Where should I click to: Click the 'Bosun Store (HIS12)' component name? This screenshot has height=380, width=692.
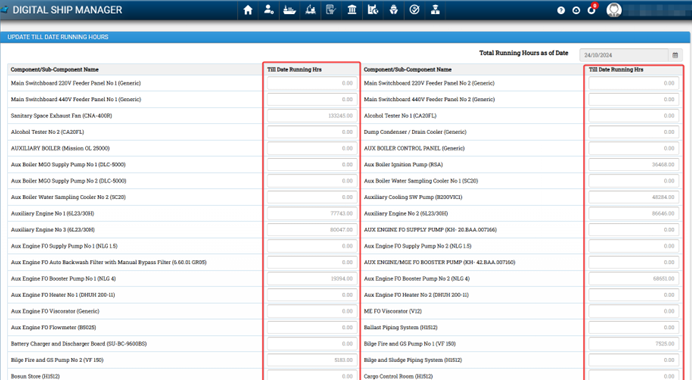[35, 376]
